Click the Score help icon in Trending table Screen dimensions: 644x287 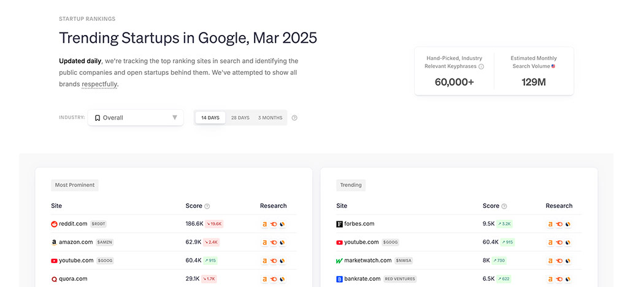[x=504, y=207]
